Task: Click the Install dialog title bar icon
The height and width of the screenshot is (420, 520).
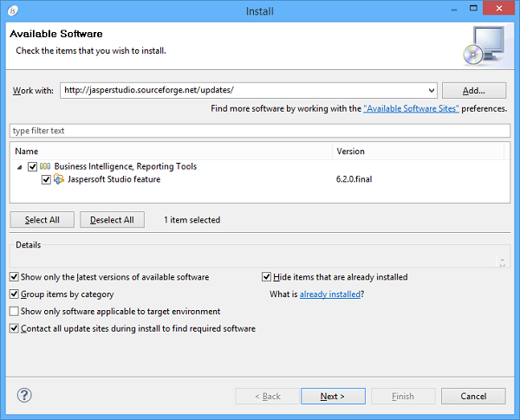Action: [12, 11]
